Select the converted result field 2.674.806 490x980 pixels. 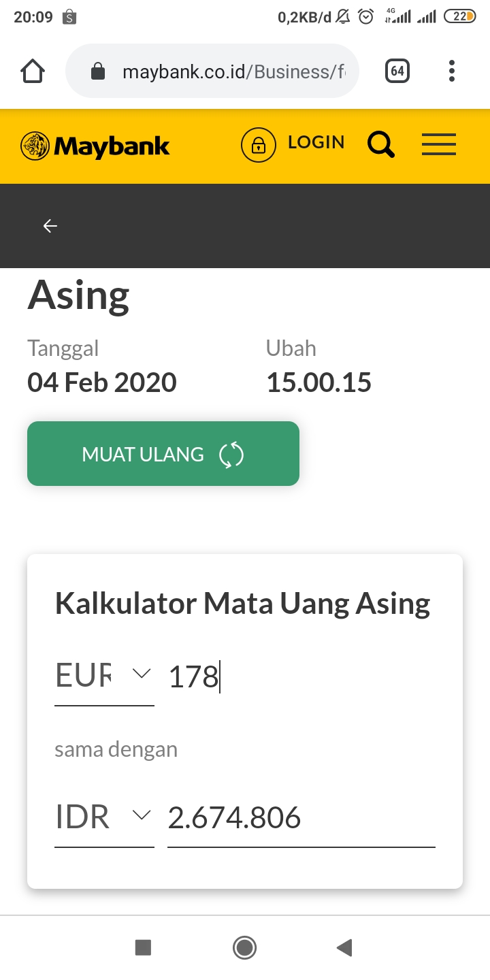[301, 818]
